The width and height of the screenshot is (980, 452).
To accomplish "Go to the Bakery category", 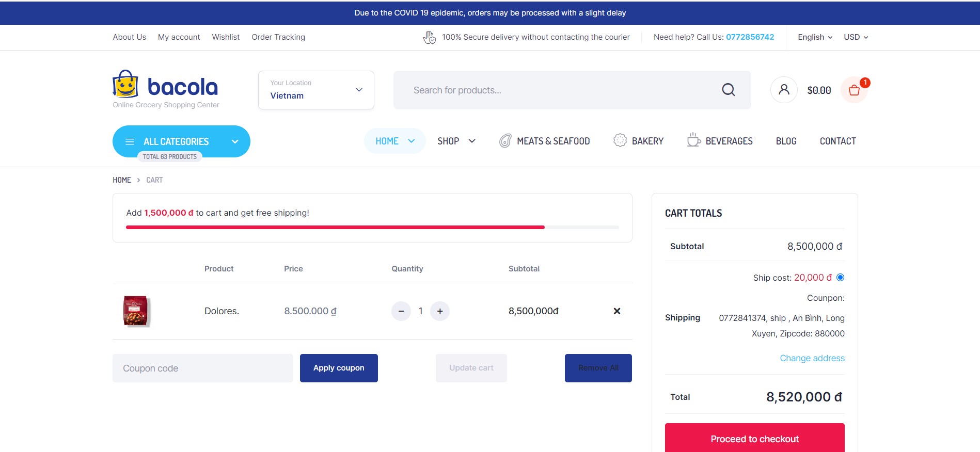I will click(638, 141).
